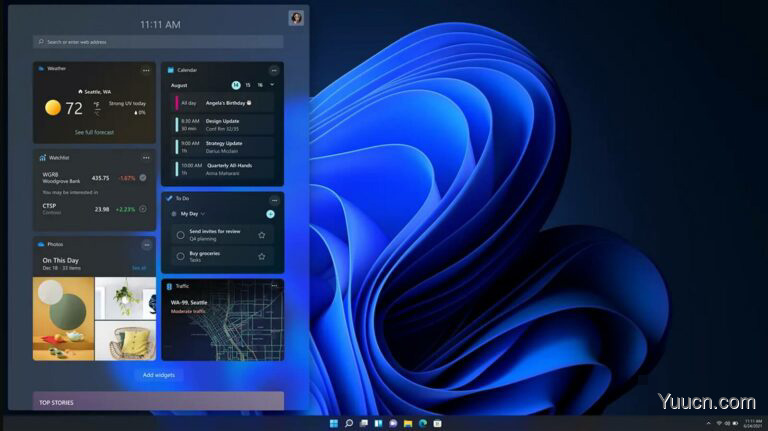This screenshot has height=431, width=768.
Task: Click the taskbar clock and date
Action: [x=753, y=424]
